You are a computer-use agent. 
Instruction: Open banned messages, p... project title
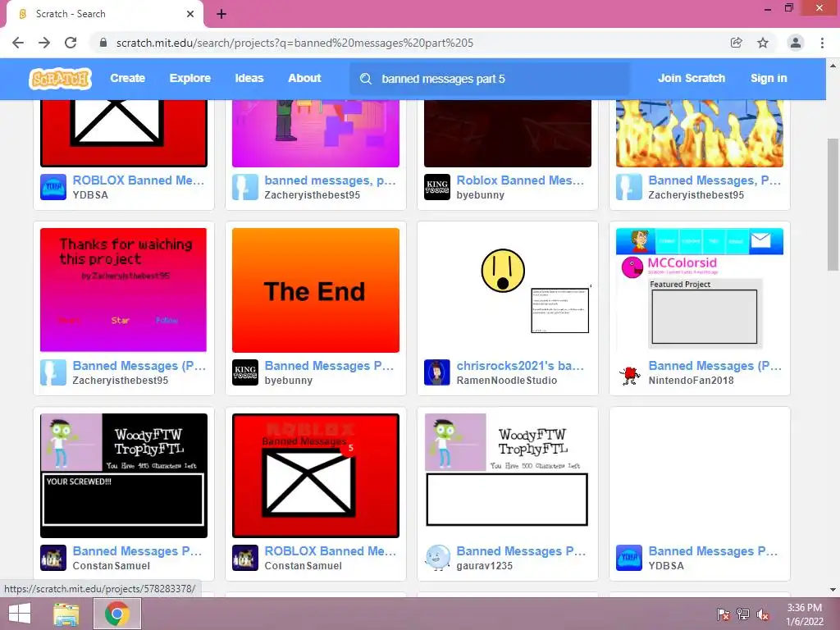click(x=330, y=180)
